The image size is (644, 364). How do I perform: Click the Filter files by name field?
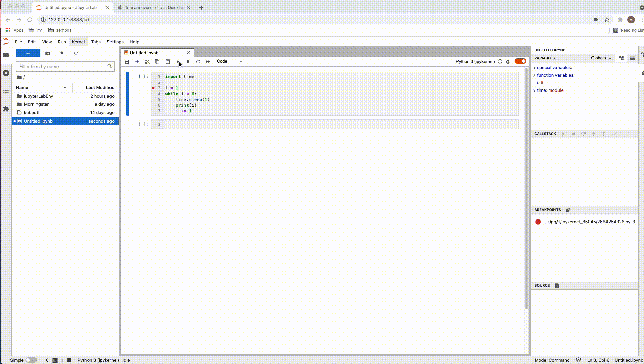[65, 67]
